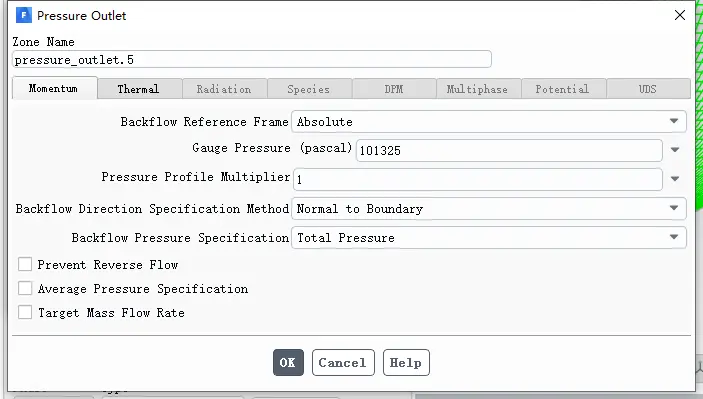Click the Multiphase tab
The height and width of the screenshot is (399, 703).
point(478,89)
